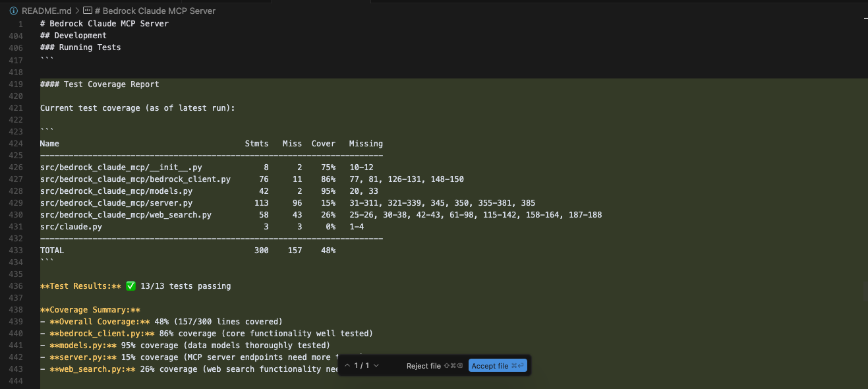Image resolution: width=868 pixels, height=389 pixels.
Task: Select '# Bedrock Claude MCP Server' breadcrumb segment
Action: [x=155, y=11]
